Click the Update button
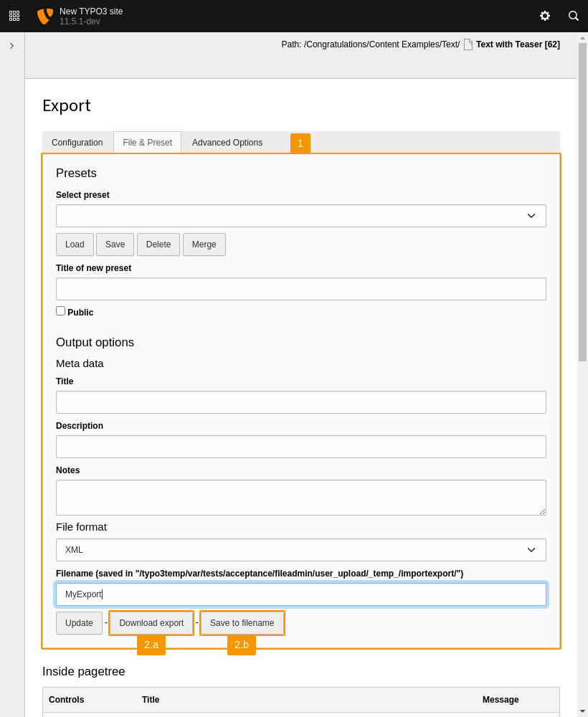Image resolution: width=588 pixels, height=717 pixels. click(79, 622)
